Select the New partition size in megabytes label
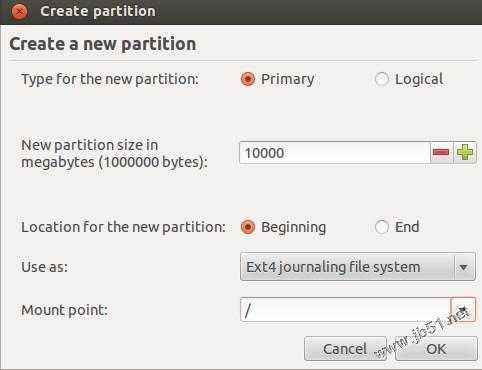Image resolution: width=482 pixels, height=370 pixels. pyautogui.click(x=114, y=154)
